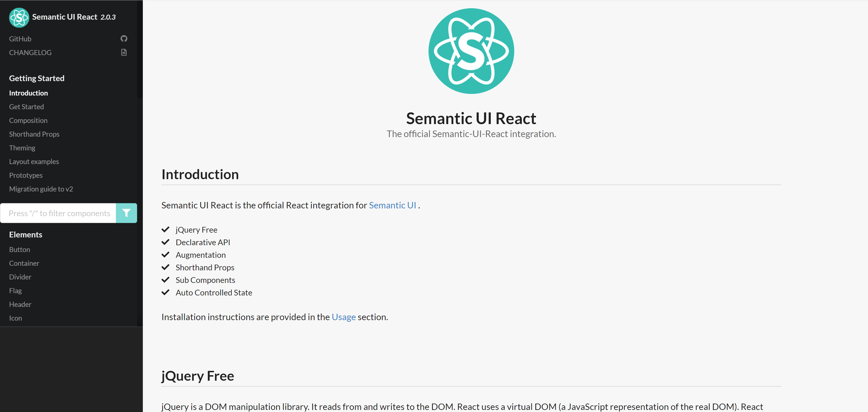
Task: Click the filter funnel icon button
Action: [x=126, y=213]
